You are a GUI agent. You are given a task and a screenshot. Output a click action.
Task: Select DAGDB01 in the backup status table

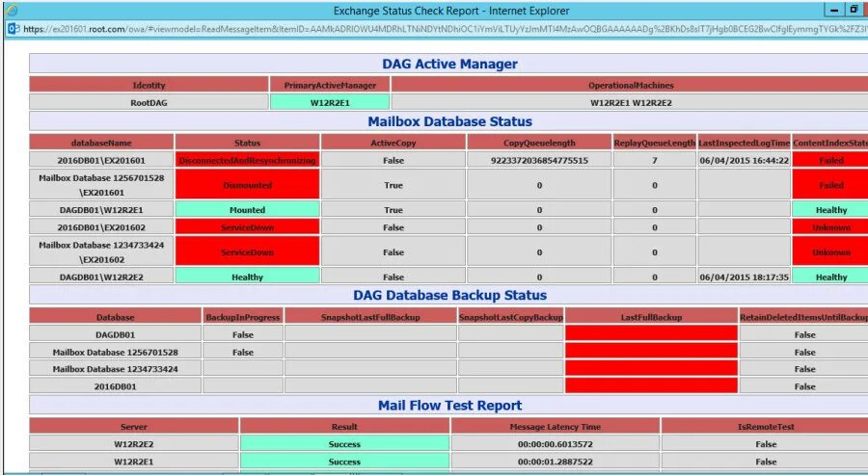tap(115, 334)
